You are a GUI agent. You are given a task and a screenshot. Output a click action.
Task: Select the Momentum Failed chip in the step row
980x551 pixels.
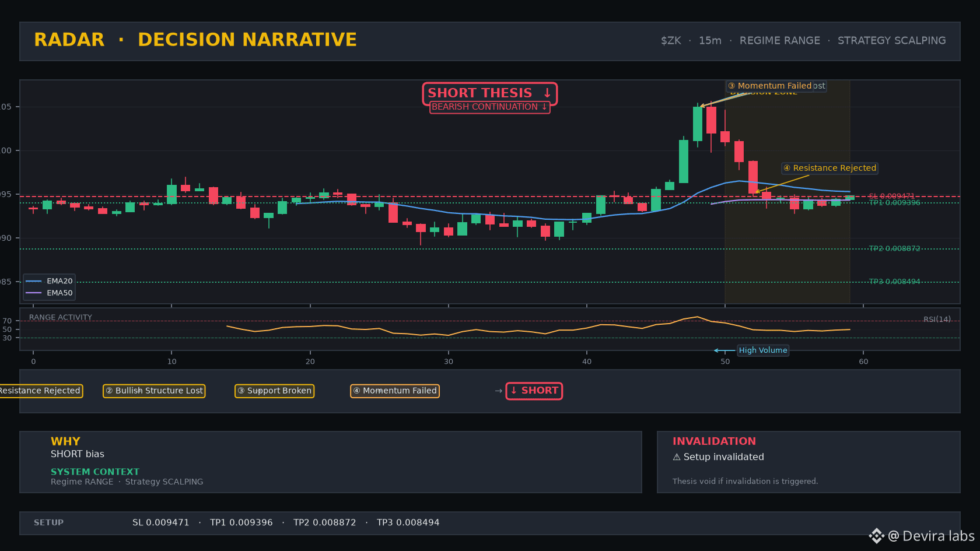pyautogui.click(x=395, y=391)
